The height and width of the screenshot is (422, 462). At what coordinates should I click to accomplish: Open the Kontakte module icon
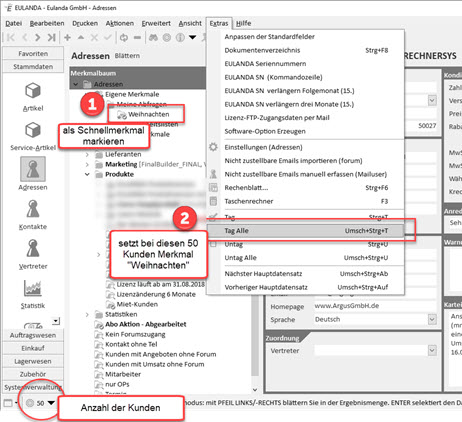(x=33, y=209)
